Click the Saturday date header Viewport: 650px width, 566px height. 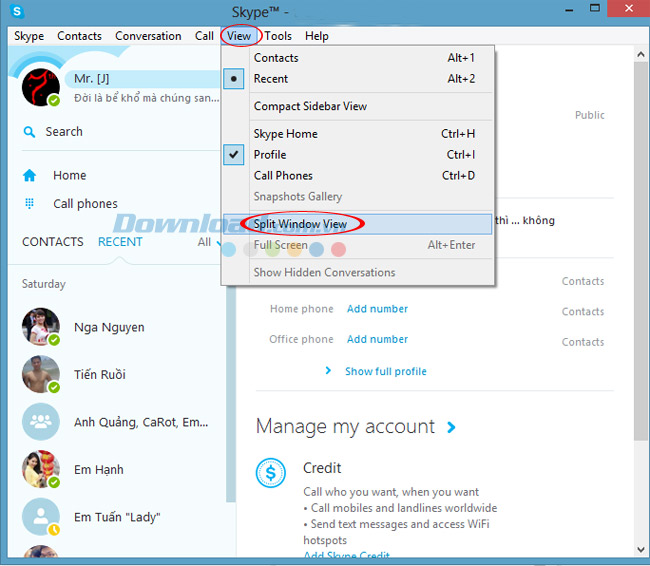44,284
